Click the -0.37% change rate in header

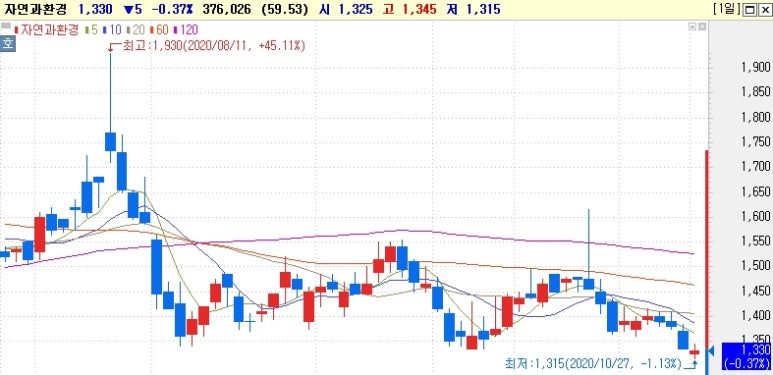click(x=173, y=9)
